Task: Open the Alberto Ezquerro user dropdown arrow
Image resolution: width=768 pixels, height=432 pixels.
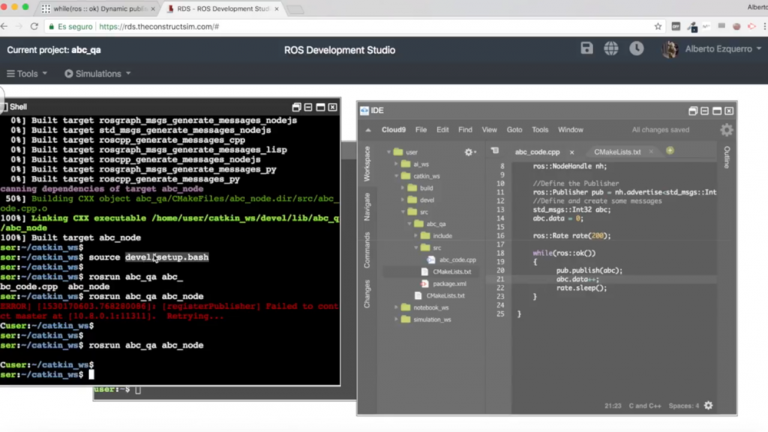Action: point(759,49)
